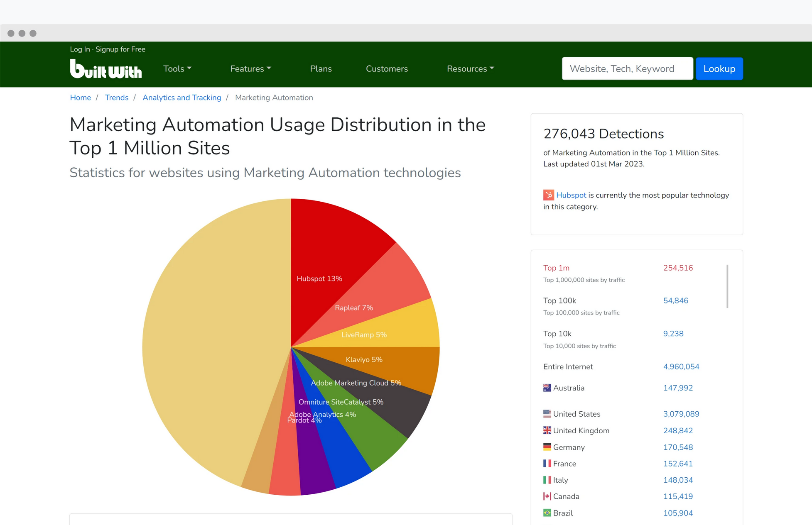
Task: Click the United Kingdom flag icon
Action: click(547, 430)
